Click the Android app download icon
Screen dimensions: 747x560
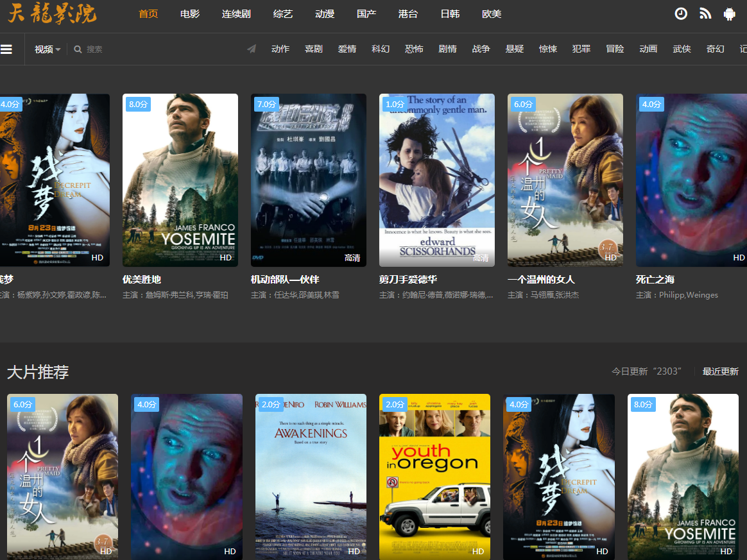(729, 13)
